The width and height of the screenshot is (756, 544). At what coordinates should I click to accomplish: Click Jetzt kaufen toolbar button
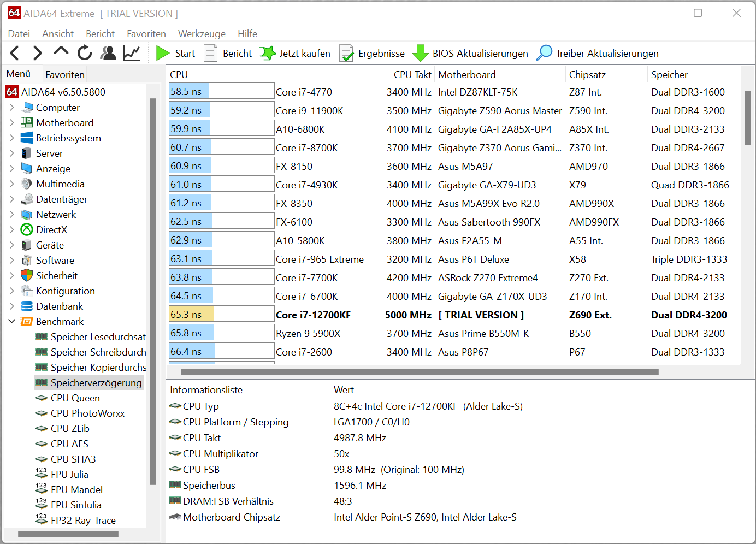(296, 53)
